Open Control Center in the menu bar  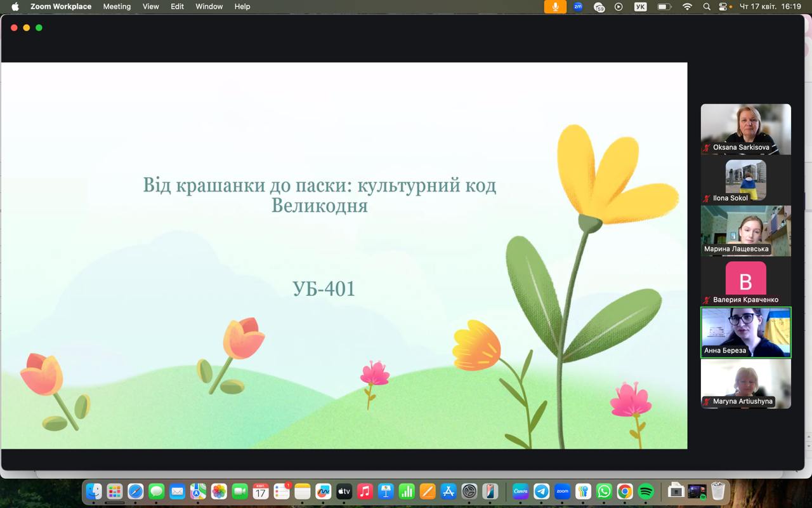tap(723, 6)
